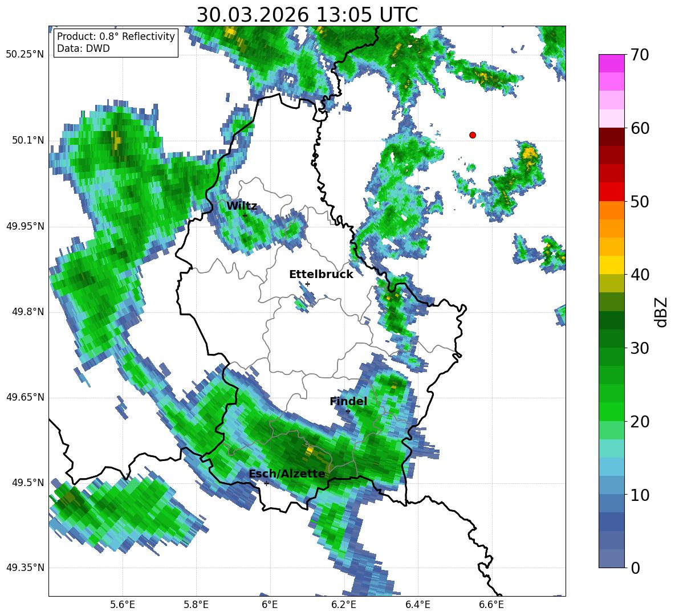Click the 6°E longitude tick label
The height and width of the screenshot is (616, 675).
270,605
